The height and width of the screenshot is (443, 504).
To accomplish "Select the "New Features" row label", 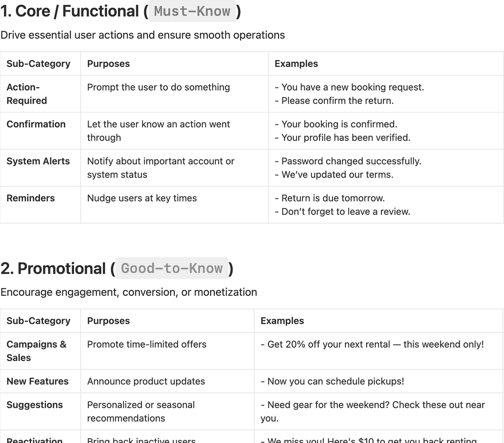I will point(37,381).
